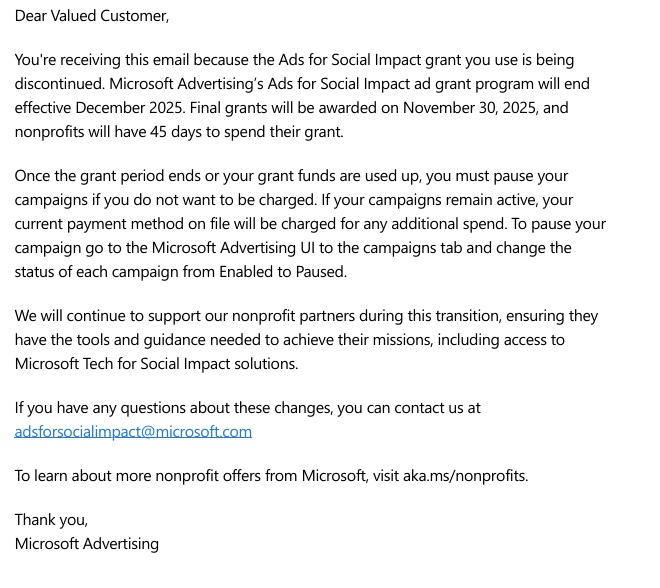Click the "Microsoft Advertising" signature line
Viewport: 660px width, 588px height.
coord(87,544)
